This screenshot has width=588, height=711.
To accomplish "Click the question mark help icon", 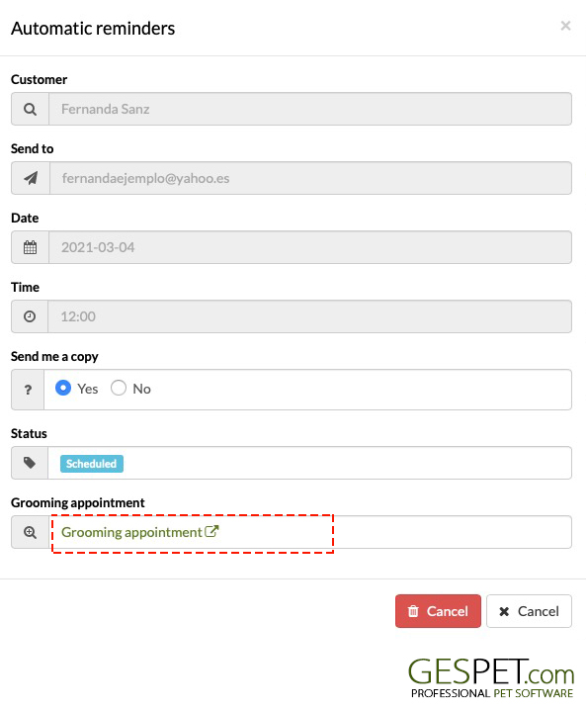I will pyautogui.click(x=28, y=390).
